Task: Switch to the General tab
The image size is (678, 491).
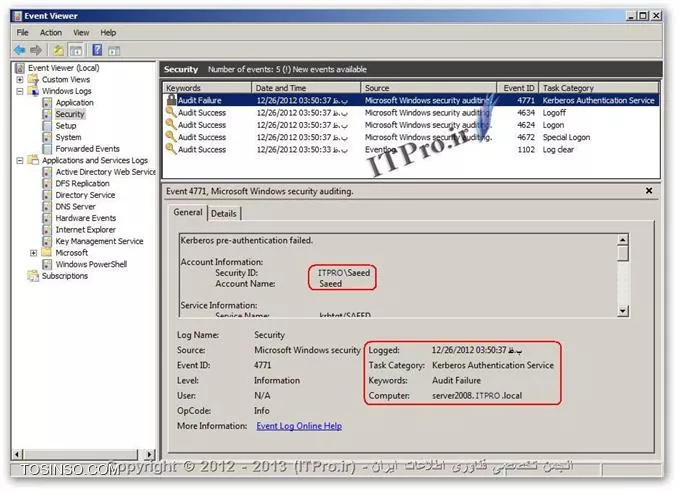Action: 188,212
